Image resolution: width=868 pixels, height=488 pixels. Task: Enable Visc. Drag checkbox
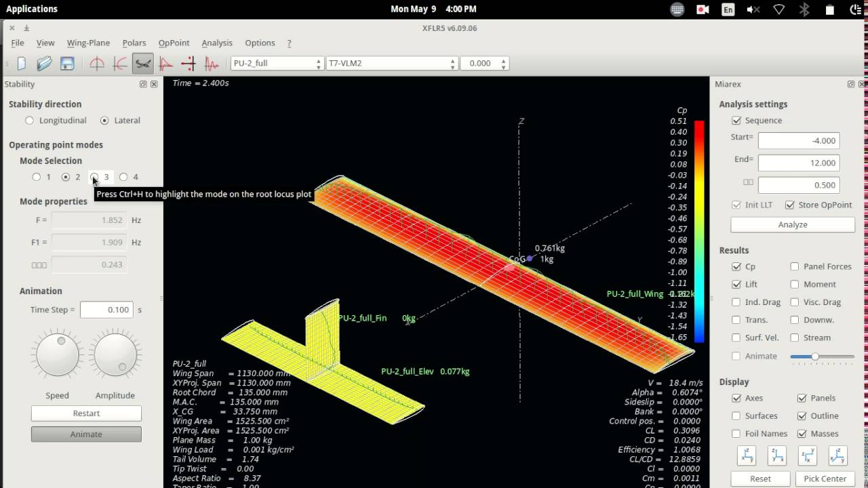point(795,302)
